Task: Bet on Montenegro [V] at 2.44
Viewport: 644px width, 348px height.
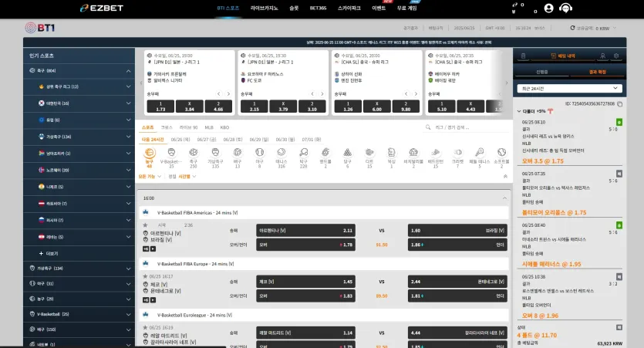Action: (x=457, y=282)
